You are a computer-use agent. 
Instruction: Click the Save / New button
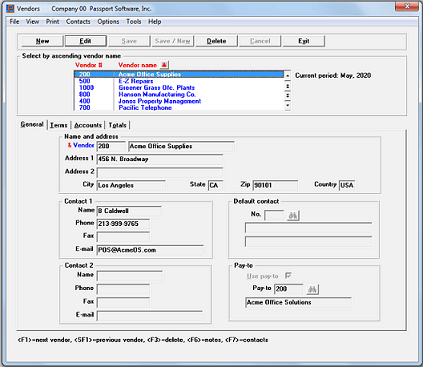pyautogui.click(x=173, y=41)
